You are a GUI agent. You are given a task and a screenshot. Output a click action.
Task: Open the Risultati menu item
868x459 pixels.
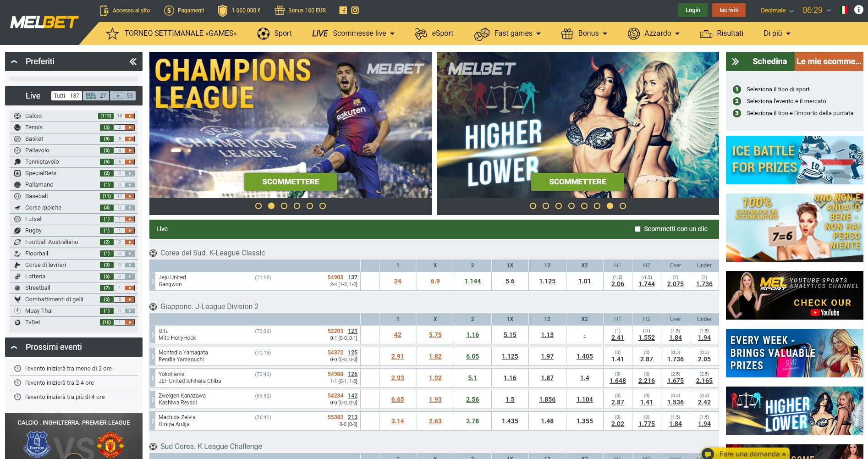(x=721, y=33)
